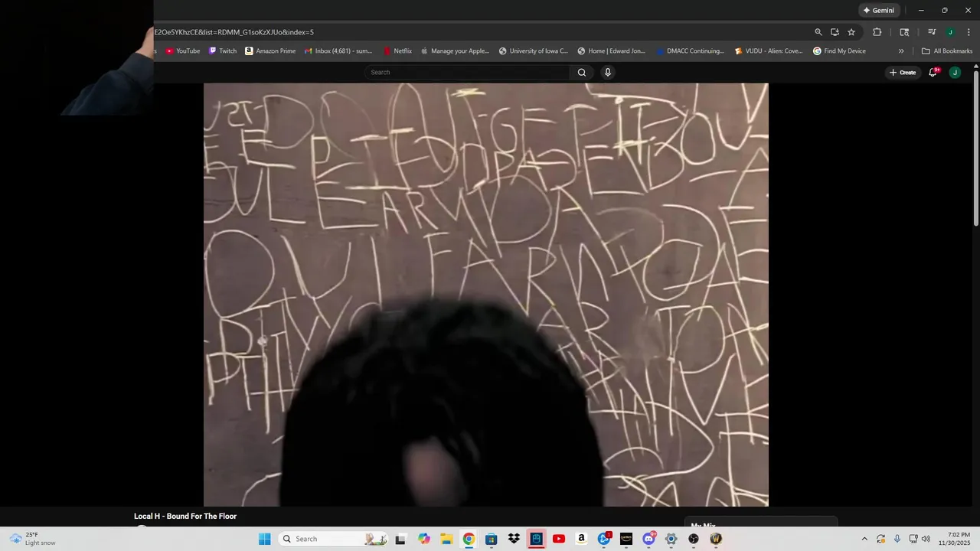Open Microsoft Store from the taskbar
The image size is (980, 551).
(x=492, y=539)
